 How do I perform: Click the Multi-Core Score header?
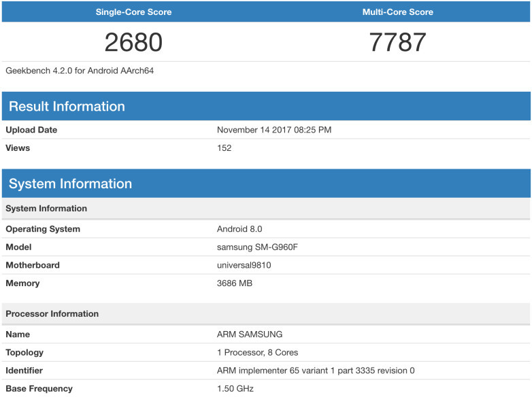pyautogui.click(x=398, y=12)
